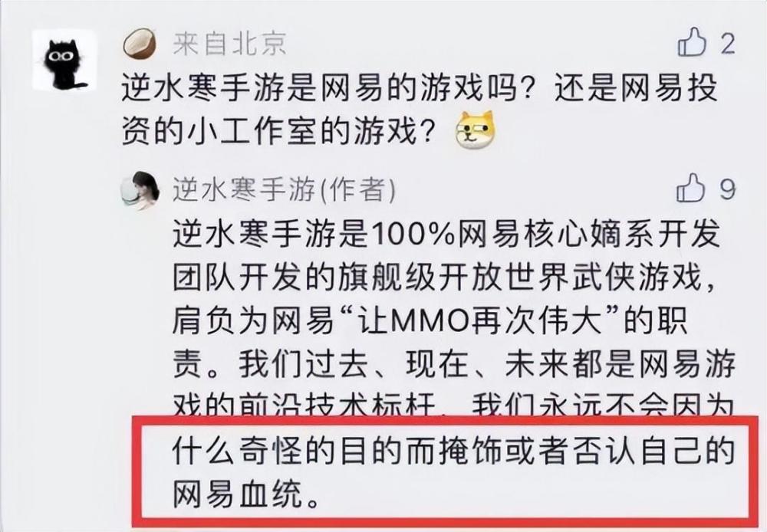Click the like count 9
This screenshot has width=767, height=532.
[x=727, y=189]
